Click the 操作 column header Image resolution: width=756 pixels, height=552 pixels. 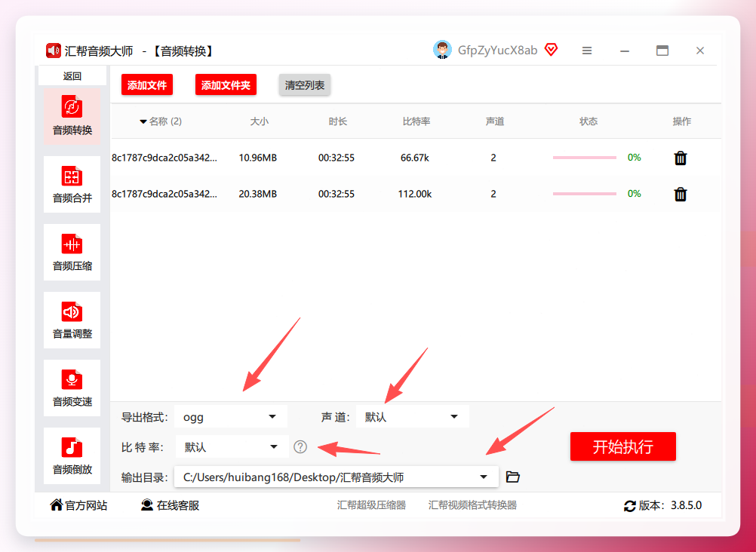click(682, 121)
